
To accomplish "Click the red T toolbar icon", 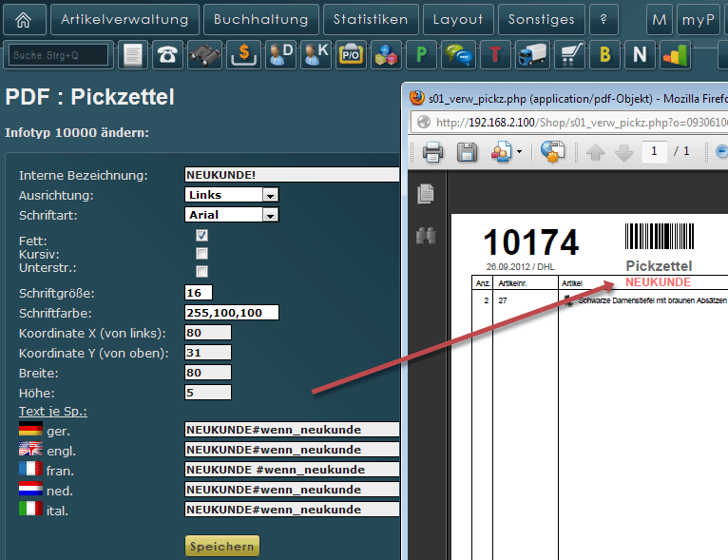I will click(496, 55).
